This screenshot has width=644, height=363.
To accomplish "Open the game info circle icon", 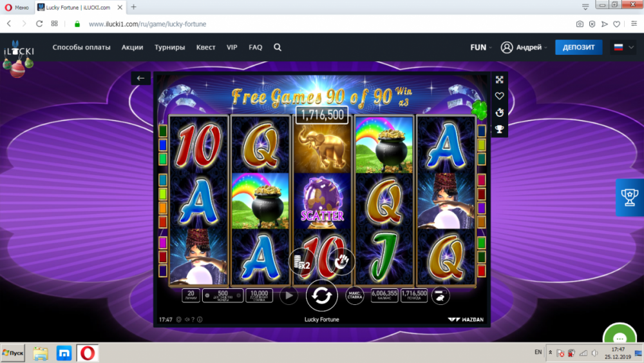I will (x=200, y=319).
